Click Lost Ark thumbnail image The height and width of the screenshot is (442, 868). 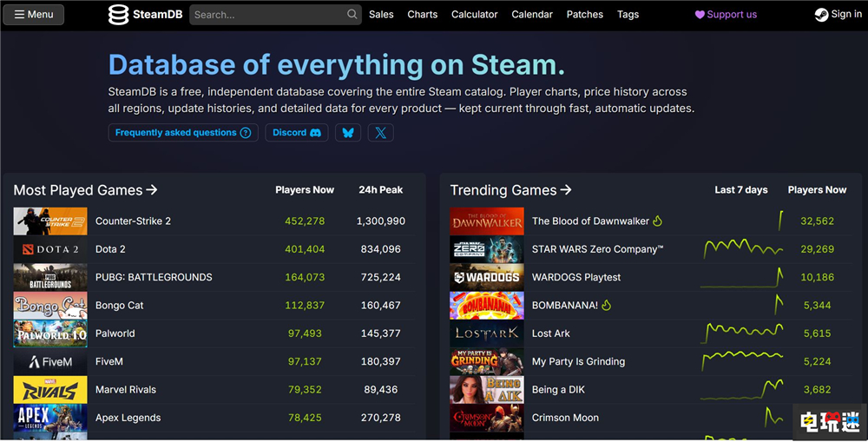tap(487, 333)
